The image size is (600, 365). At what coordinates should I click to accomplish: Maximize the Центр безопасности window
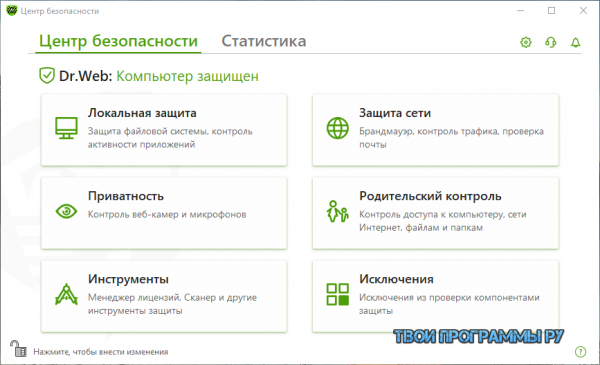[x=551, y=11]
